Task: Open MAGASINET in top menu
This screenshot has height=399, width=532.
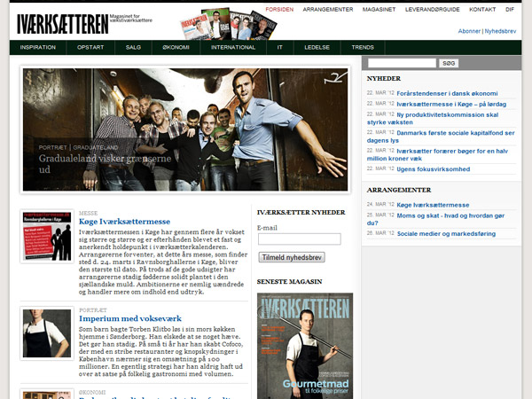Action: [379, 10]
